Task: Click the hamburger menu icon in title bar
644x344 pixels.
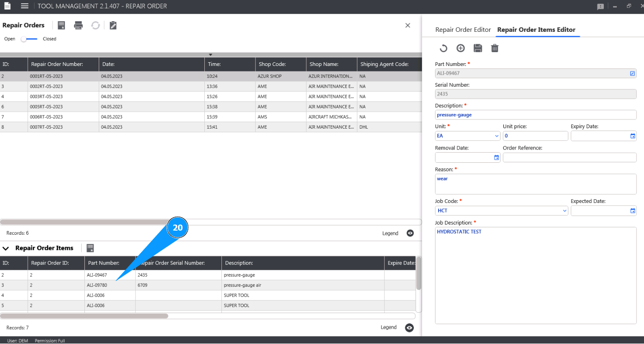Action: [x=25, y=6]
